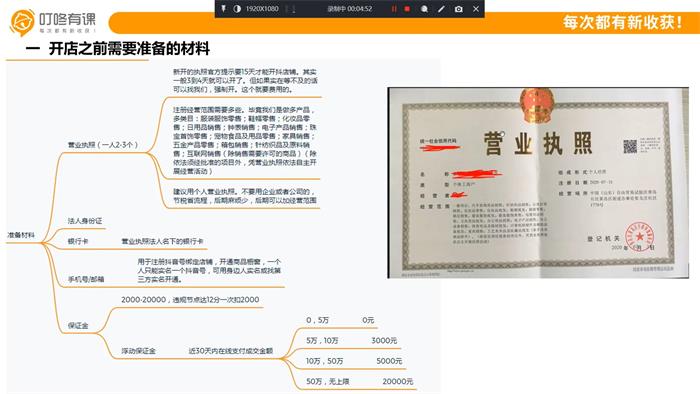The height and width of the screenshot is (394, 700).
Task: Click the 2000-20000 deposit note
Action: [x=190, y=299]
